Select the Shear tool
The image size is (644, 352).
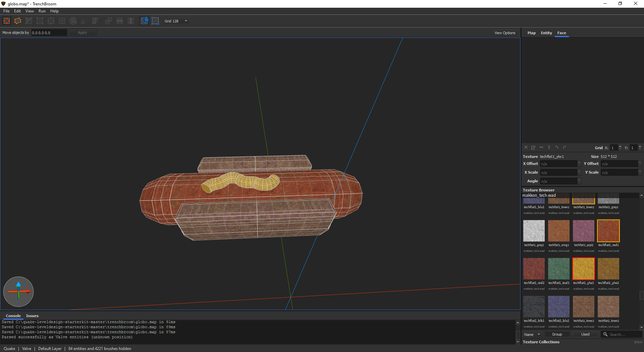tap(95, 21)
